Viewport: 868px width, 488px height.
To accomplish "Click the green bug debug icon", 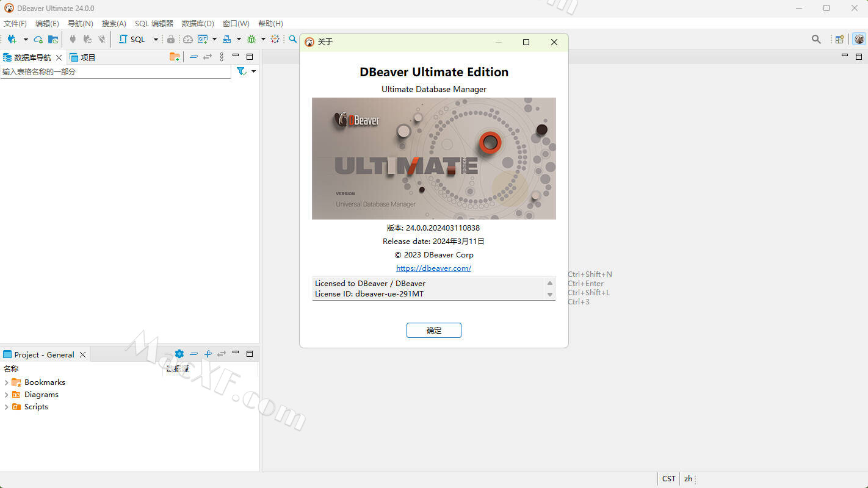I will tap(251, 39).
